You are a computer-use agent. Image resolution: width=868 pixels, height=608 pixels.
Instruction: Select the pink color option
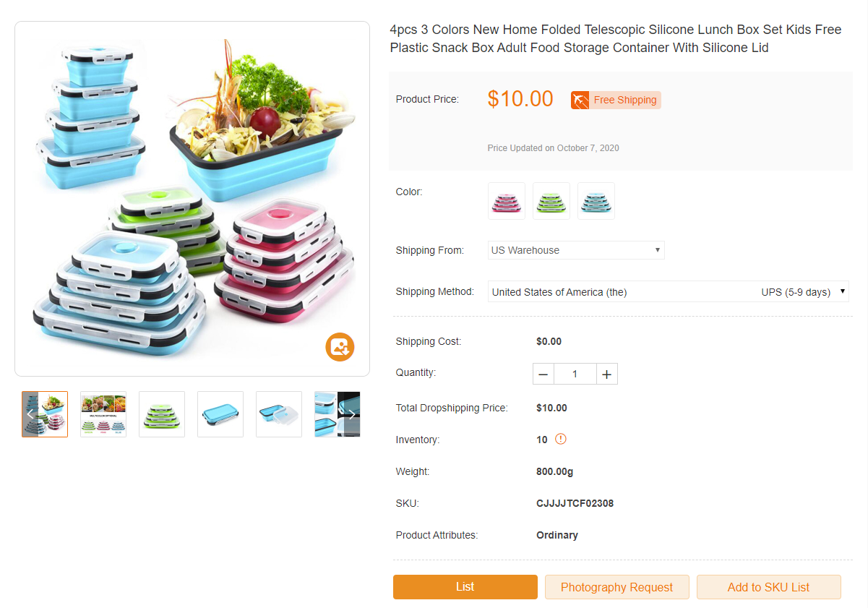507,201
